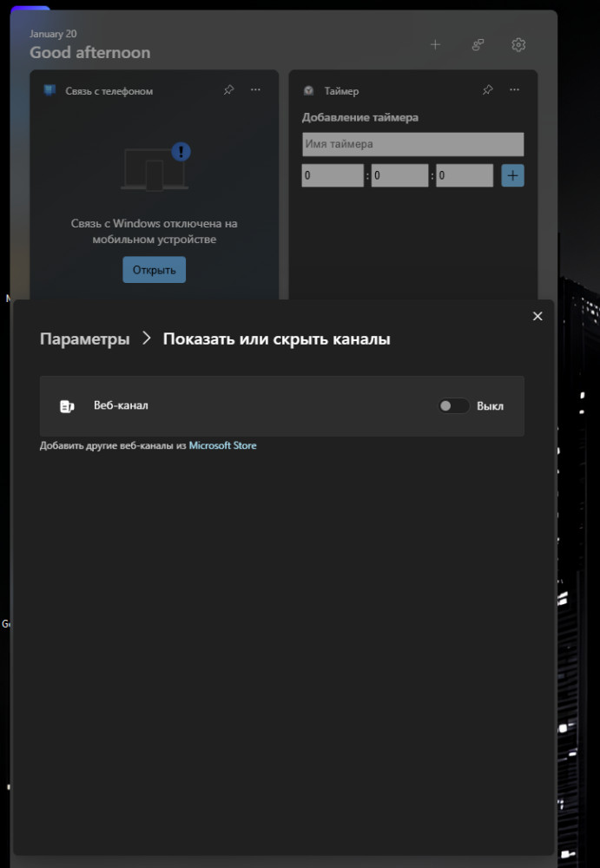
Task: Follow the Microsoft Store link
Action: (x=222, y=446)
